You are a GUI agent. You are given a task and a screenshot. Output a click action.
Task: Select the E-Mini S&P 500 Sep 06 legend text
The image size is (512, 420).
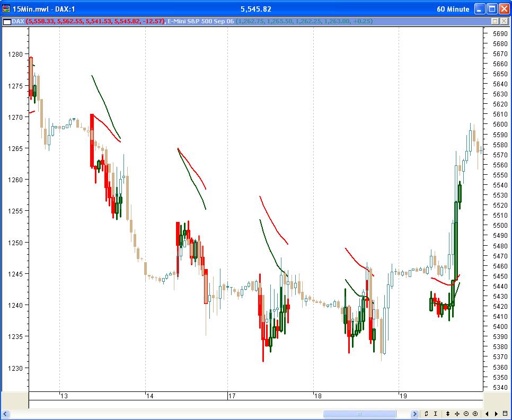coord(201,21)
